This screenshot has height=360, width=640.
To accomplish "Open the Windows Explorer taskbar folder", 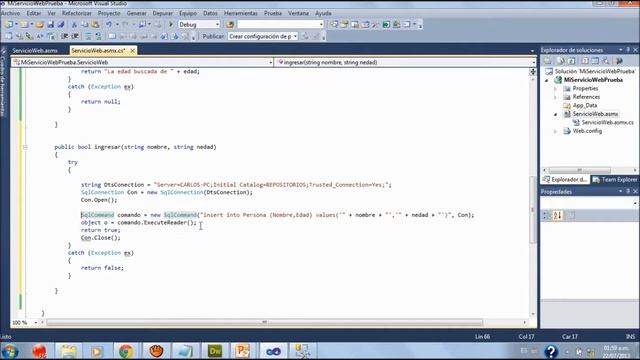I will tap(69, 351).
